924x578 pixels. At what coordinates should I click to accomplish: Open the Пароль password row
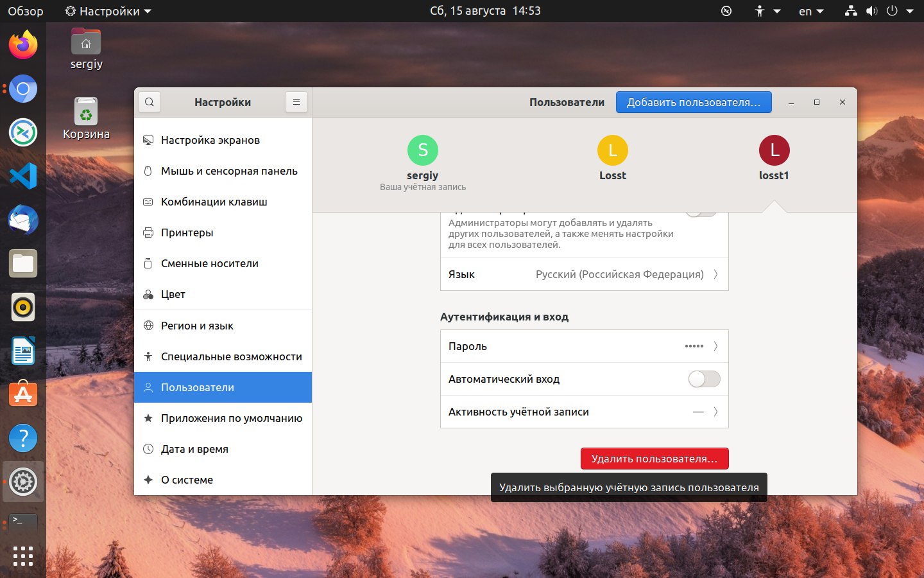585,346
